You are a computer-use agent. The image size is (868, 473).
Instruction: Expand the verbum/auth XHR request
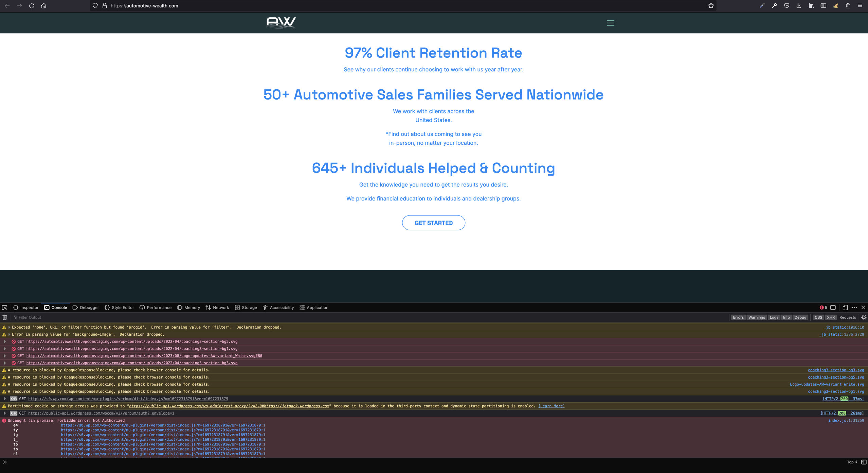pos(5,414)
